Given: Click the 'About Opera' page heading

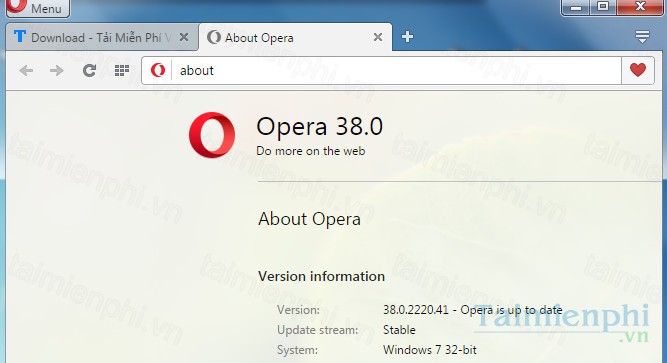Looking at the screenshot, I should point(309,219).
